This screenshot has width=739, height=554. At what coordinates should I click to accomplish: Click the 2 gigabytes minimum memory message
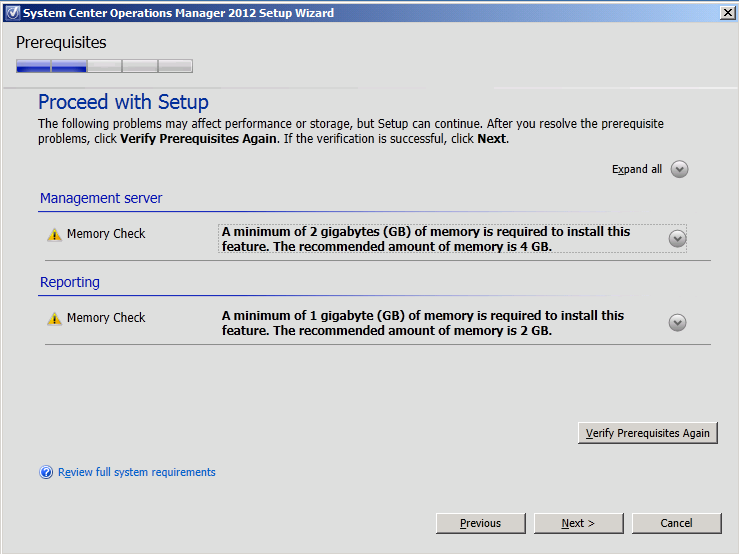pyautogui.click(x=426, y=239)
